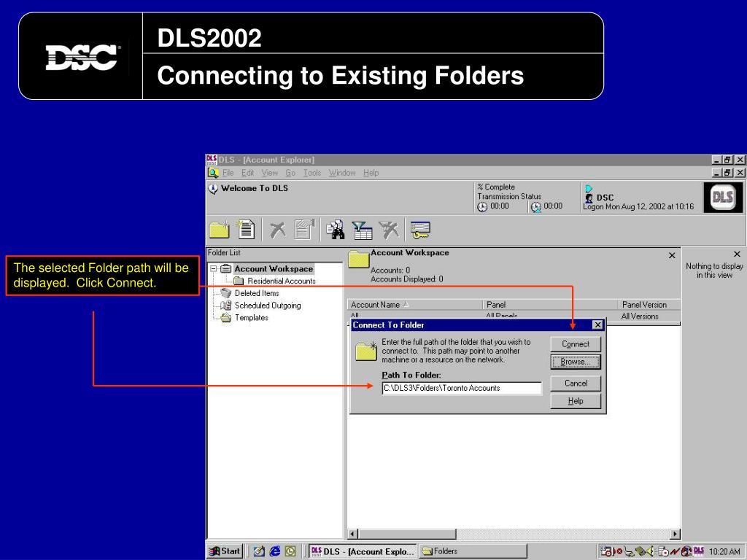Sort by Panel column header
Screen dimensions: 747x560
tap(550, 305)
